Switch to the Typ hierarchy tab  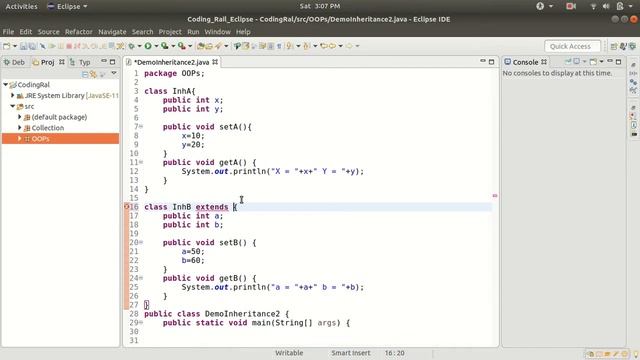coord(80,62)
